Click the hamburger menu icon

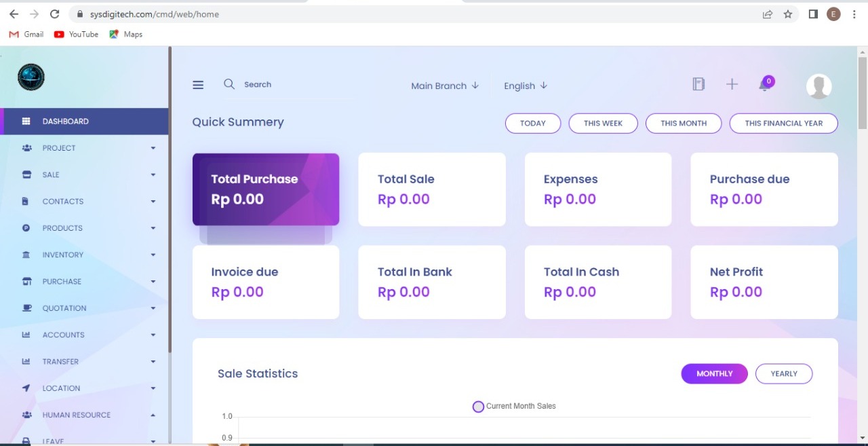pyautogui.click(x=198, y=85)
